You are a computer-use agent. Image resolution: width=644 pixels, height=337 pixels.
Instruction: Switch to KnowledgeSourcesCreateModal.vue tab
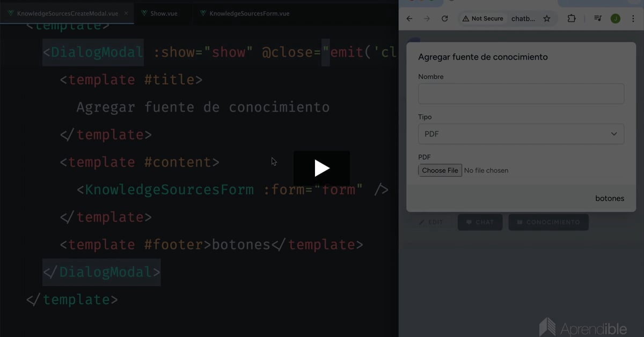(67, 13)
